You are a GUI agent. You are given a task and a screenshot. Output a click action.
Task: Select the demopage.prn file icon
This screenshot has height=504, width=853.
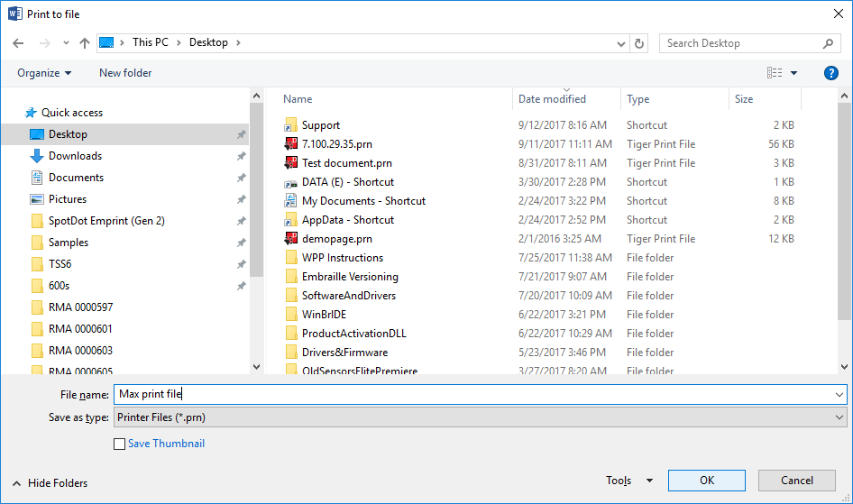(290, 239)
